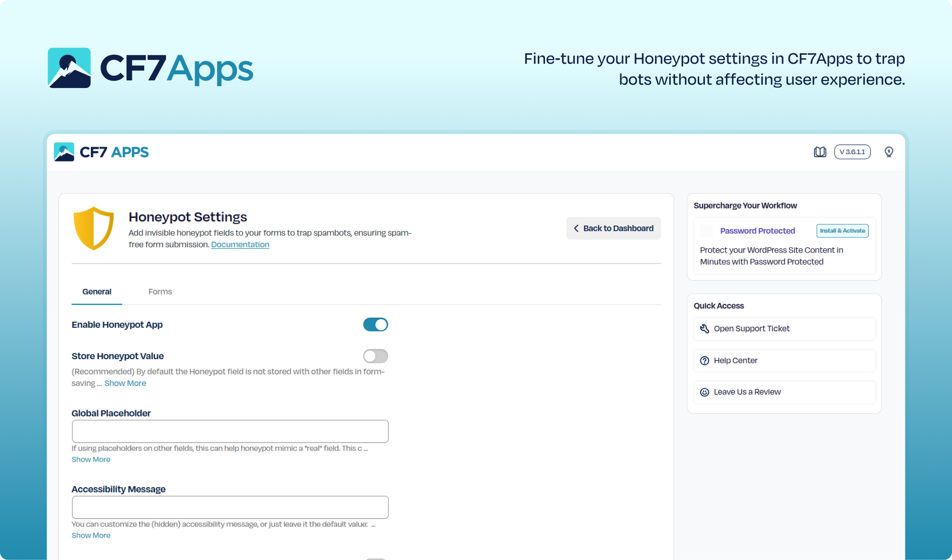The width and height of the screenshot is (952, 560).
Task: Go Back to Dashboard
Action: pyautogui.click(x=614, y=228)
